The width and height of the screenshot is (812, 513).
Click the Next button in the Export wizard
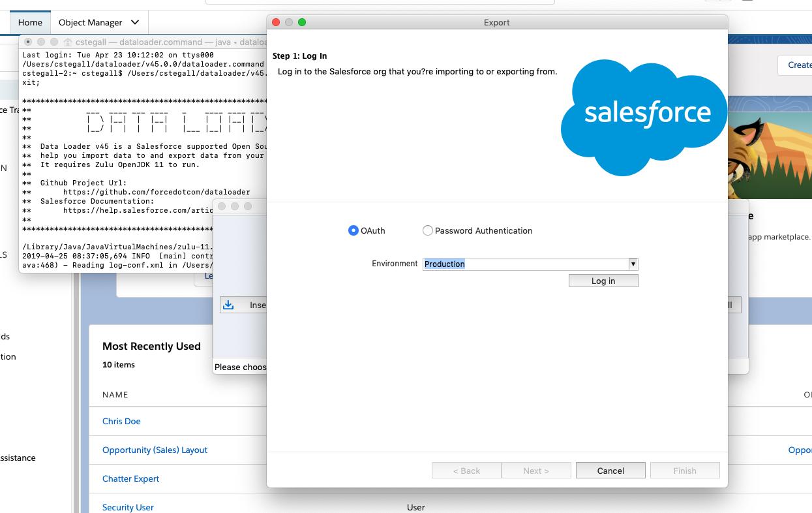[535, 470]
